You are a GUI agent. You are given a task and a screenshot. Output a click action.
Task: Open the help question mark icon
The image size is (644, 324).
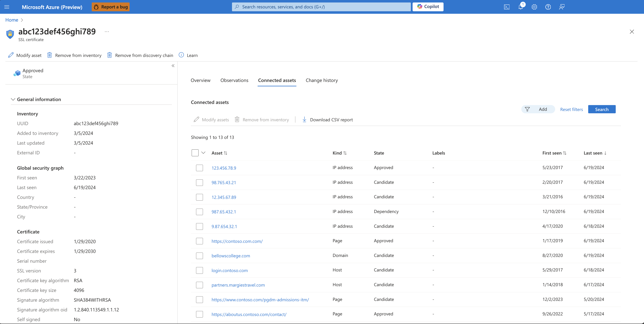(548, 7)
